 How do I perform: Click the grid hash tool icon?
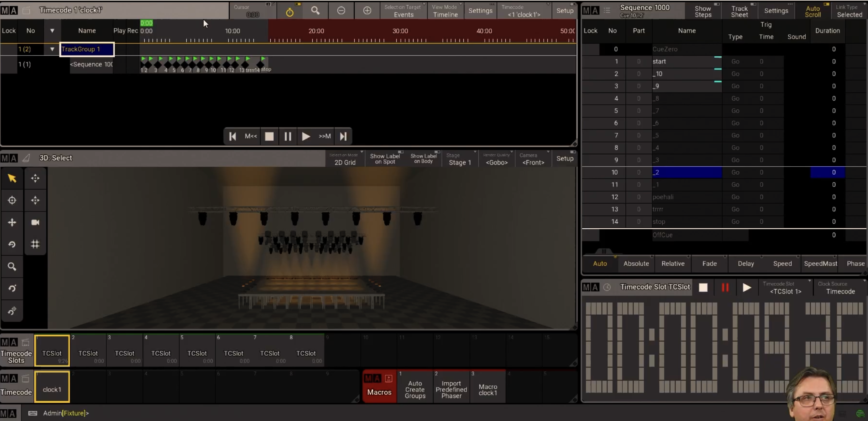click(35, 244)
